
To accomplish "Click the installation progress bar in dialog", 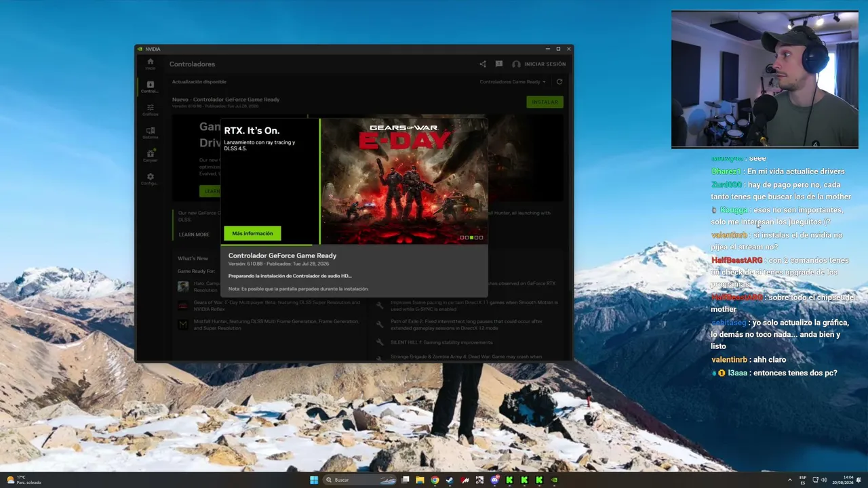I will click(x=354, y=245).
